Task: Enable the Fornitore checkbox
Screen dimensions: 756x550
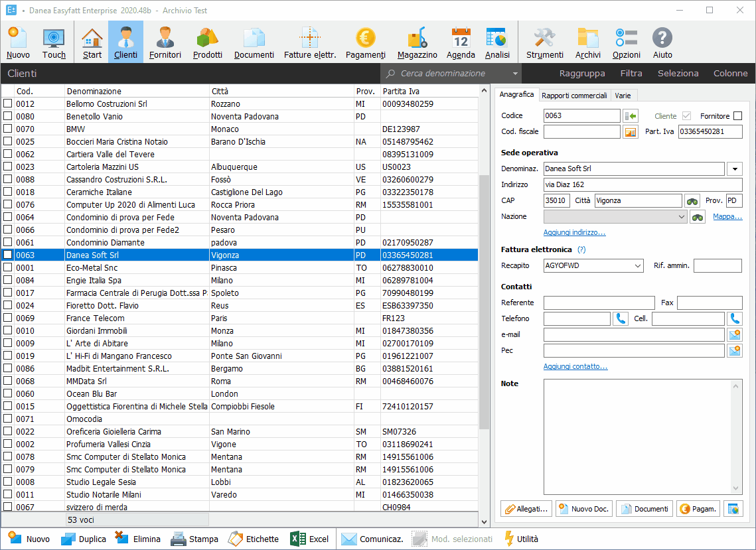Action: pyautogui.click(x=737, y=115)
